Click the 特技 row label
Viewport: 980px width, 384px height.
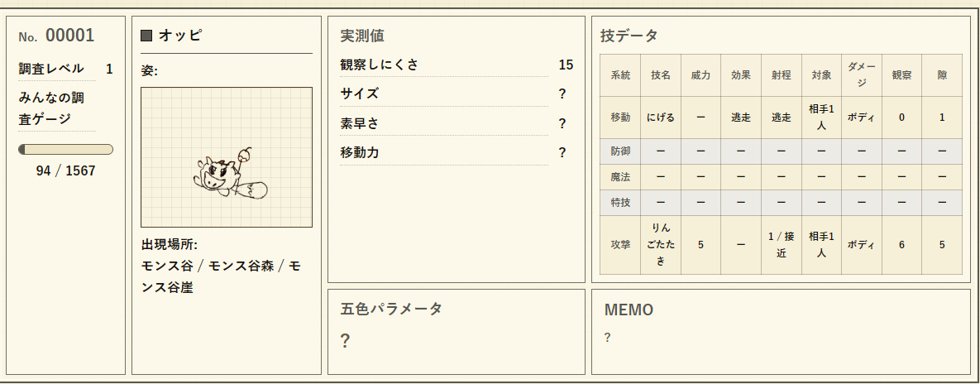point(620,203)
